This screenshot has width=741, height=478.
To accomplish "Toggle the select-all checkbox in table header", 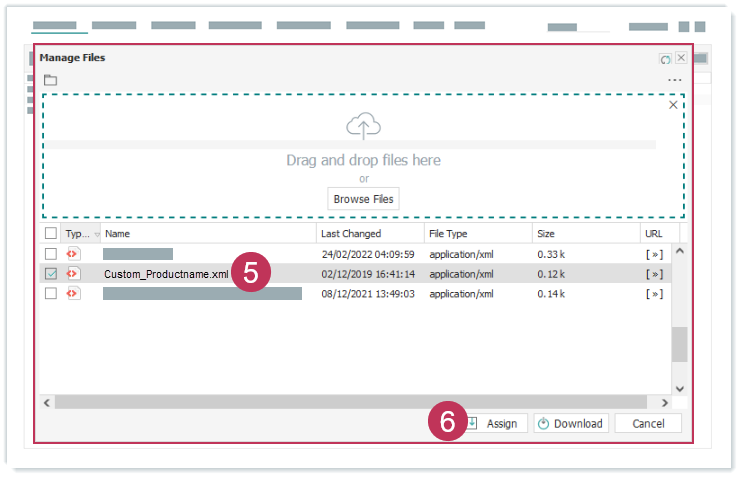I will click(x=51, y=234).
